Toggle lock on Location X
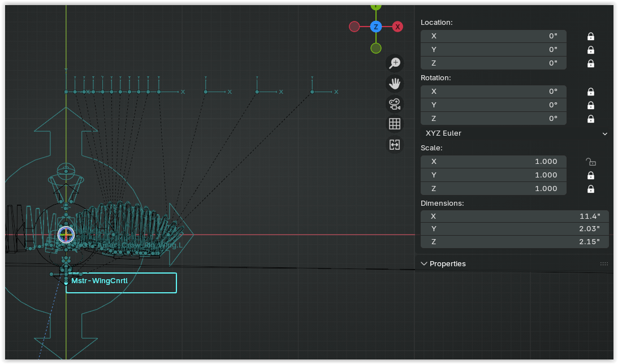 (590, 36)
